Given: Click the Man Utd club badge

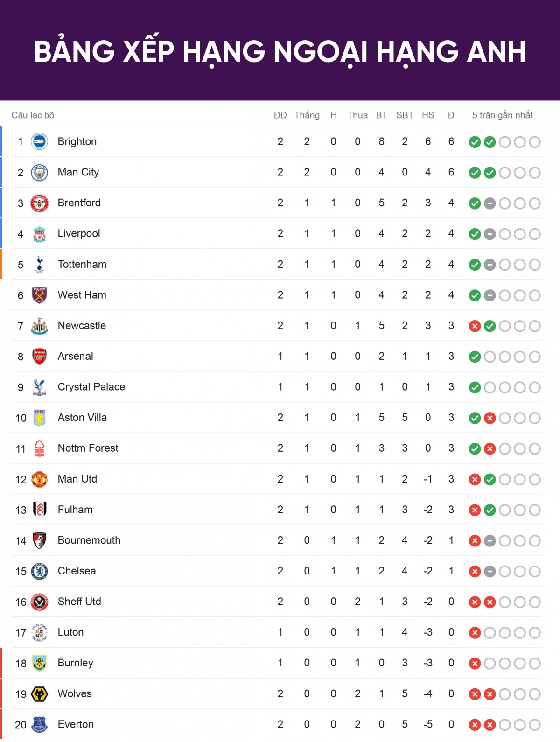Looking at the screenshot, I should coord(39,479).
